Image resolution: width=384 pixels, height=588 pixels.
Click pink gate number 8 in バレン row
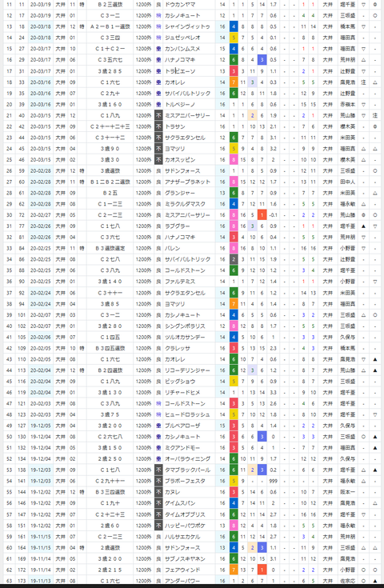234,248
